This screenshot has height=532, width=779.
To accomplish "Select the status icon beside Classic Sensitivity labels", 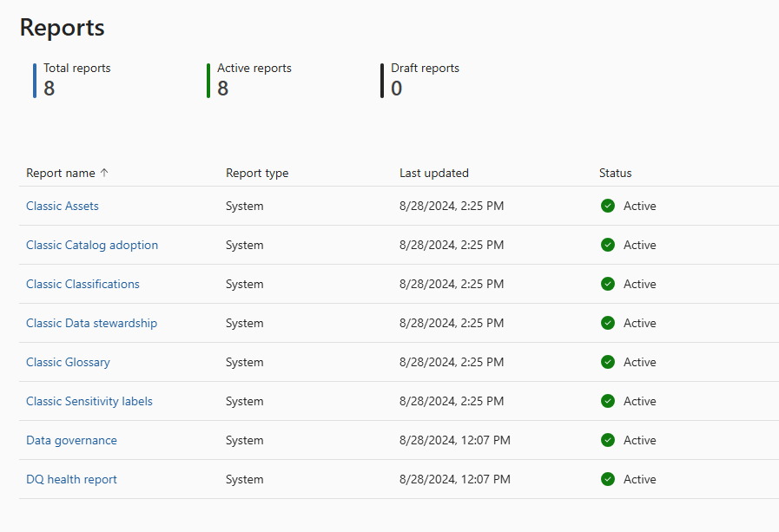I will click(608, 401).
